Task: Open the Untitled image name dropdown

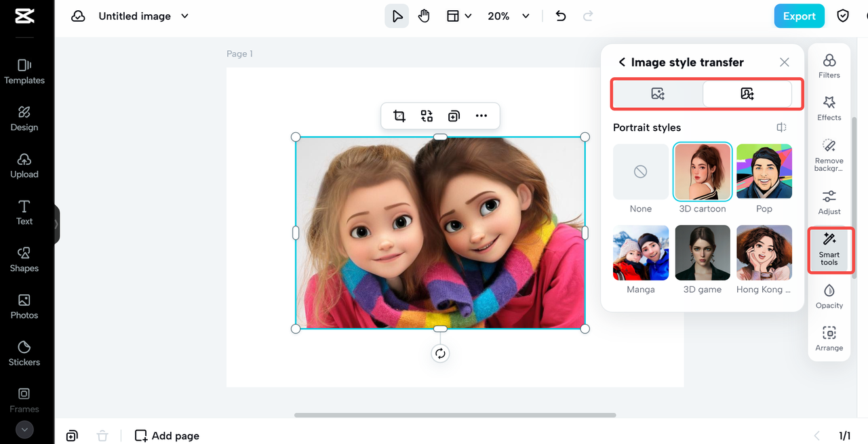Action: click(x=143, y=16)
